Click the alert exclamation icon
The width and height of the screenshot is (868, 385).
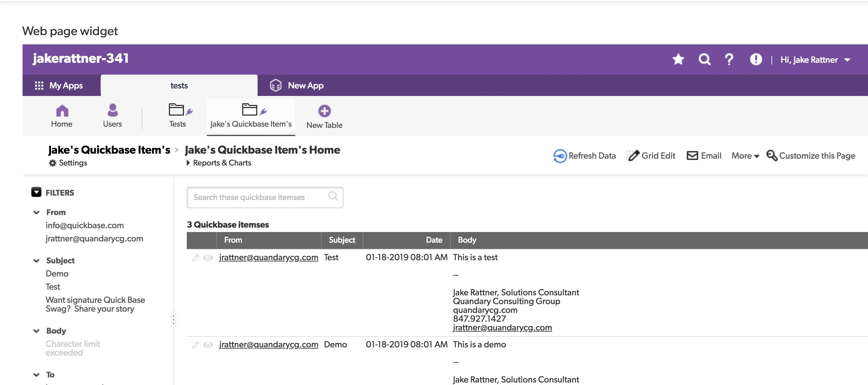point(756,59)
